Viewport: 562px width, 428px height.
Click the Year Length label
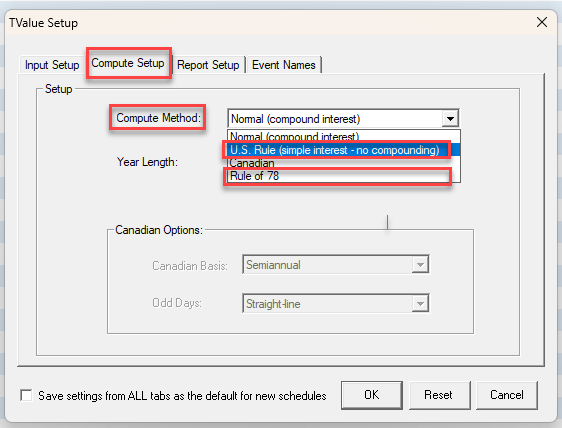coord(147,162)
